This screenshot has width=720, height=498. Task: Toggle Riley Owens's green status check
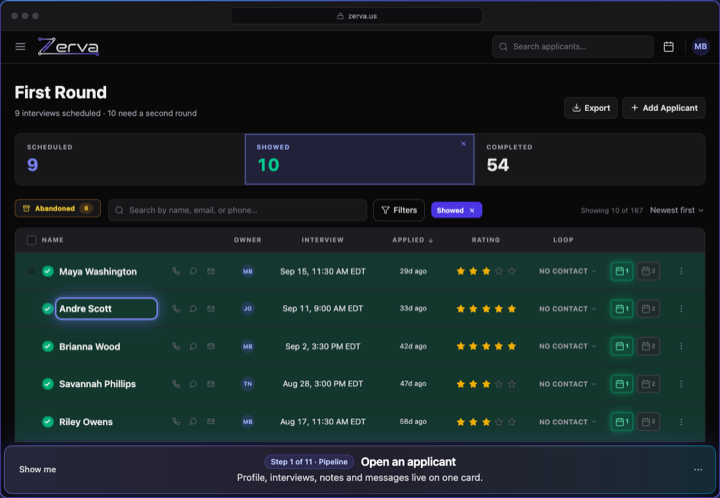click(x=48, y=421)
